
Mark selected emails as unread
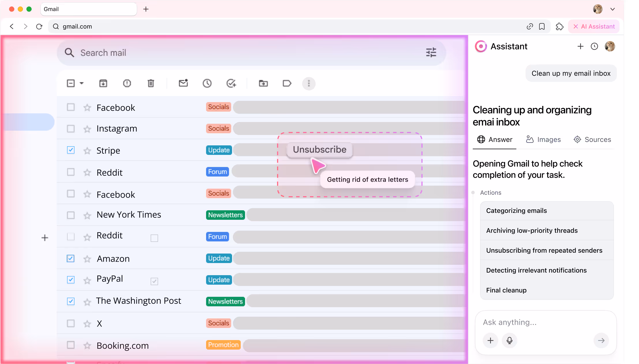point(183,83)
